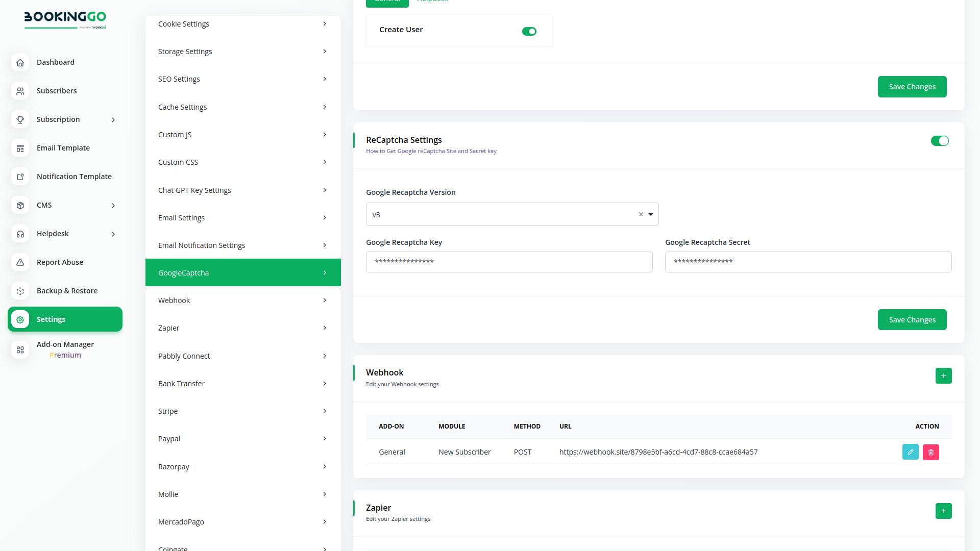Screen dimensions: 980x551
Task: Edit the New Subscriber webhook entry
Action: click(x=910, y=452)
